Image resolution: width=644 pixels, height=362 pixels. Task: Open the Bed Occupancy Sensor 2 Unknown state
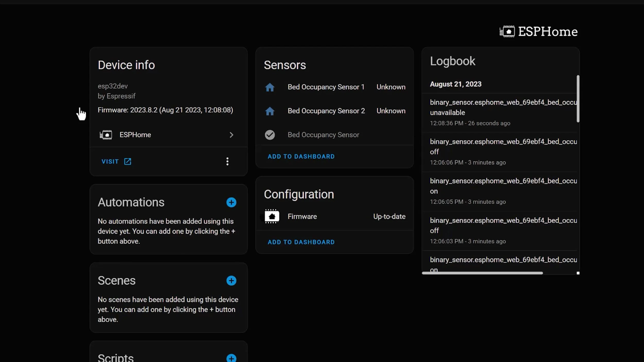click(391, 111)
